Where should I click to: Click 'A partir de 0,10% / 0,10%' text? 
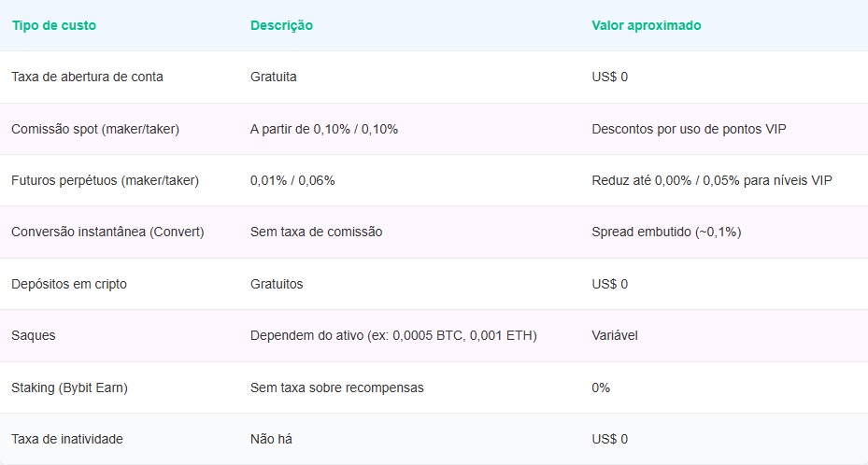324,129
